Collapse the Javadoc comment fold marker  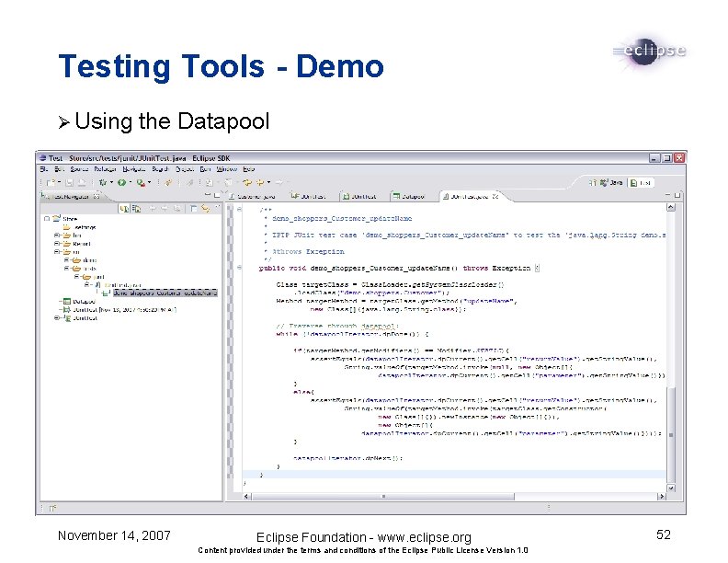(x=239, y=210)
